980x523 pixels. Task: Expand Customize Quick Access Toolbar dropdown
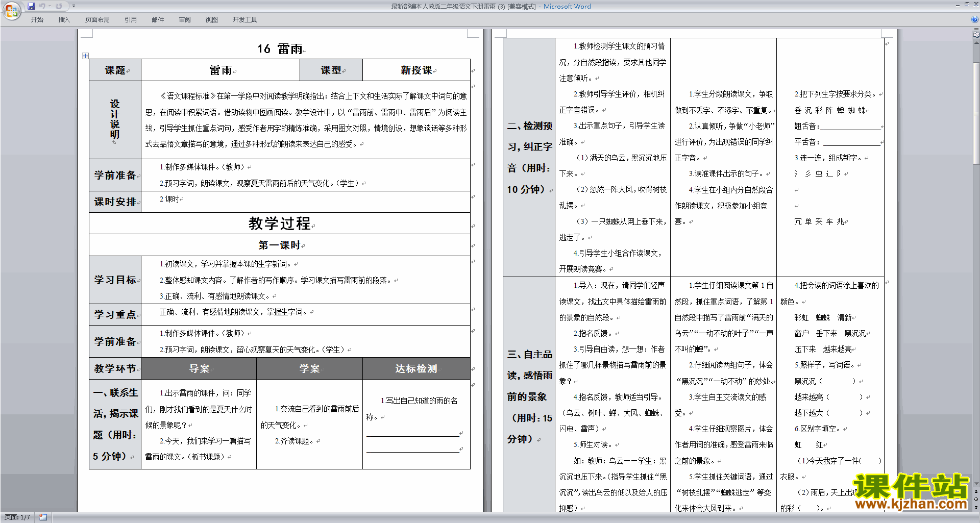73,6
